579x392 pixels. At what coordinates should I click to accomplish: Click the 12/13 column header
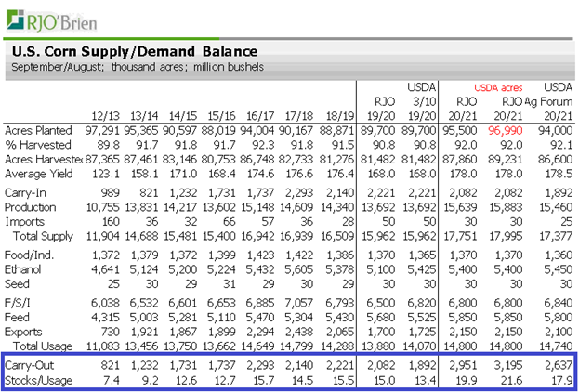(x=107, y=114)
